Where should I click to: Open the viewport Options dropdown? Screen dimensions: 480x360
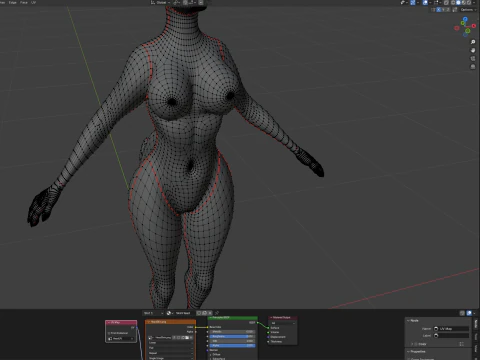[468, 10]
